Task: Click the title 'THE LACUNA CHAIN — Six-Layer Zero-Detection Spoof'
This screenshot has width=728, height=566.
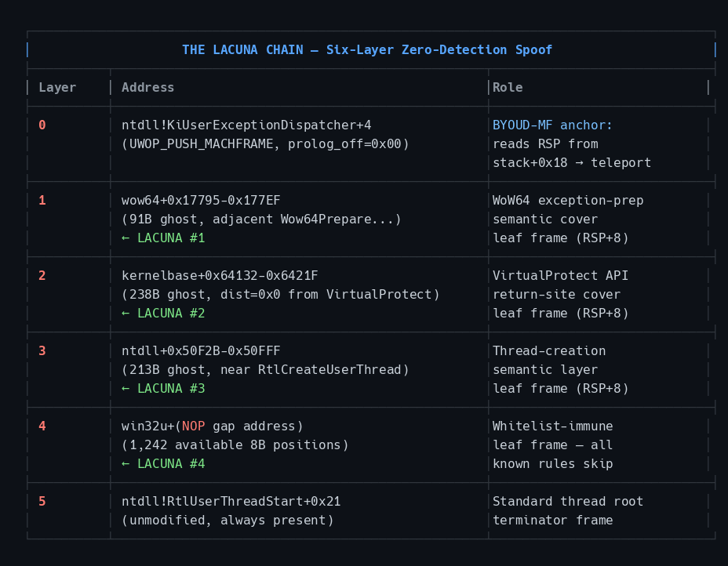Action: pos(367,50)
